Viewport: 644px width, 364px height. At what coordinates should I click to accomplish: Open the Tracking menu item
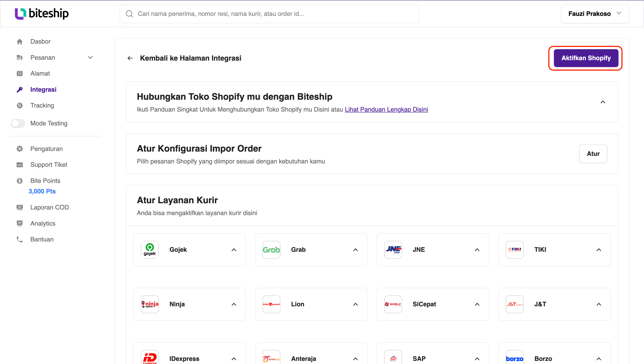[42, 106]
